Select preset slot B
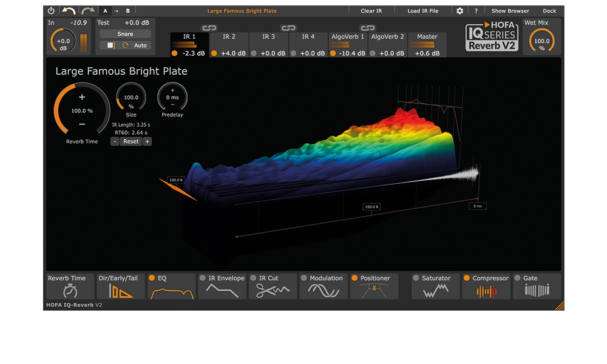Viewport: 607px width, 364px height. coord(127,11)
